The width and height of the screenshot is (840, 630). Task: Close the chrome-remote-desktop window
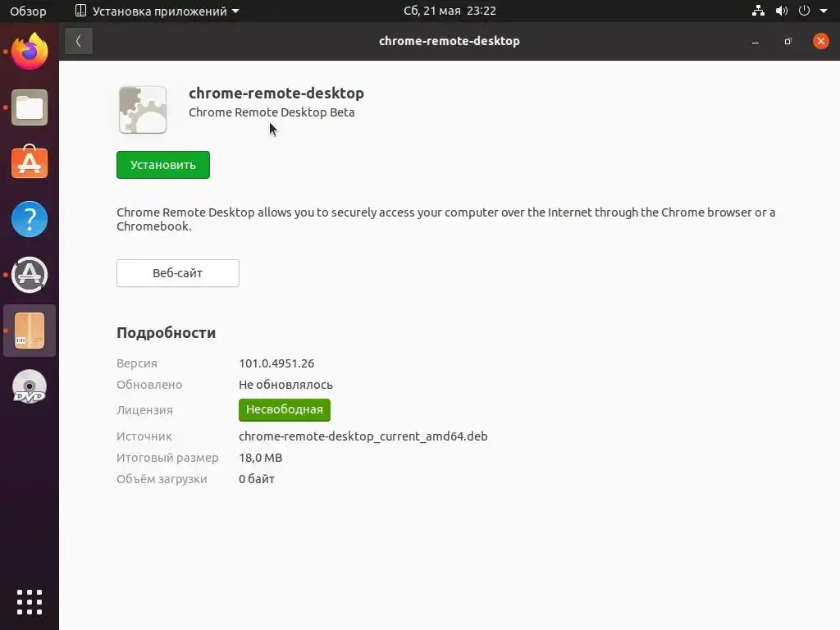(820, 41)
